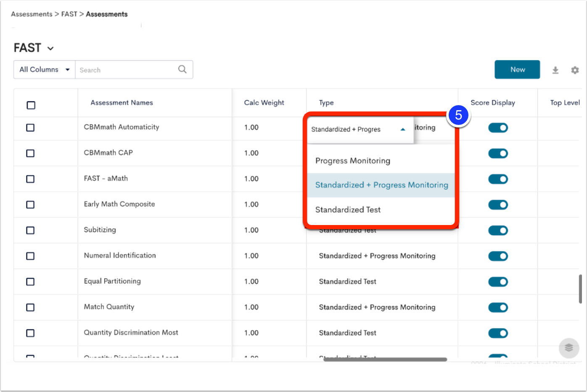This screenshot has width=587, height=392.
Task: Select Standardized + Progress Monitoring option
Action: (x=381, y=185)
